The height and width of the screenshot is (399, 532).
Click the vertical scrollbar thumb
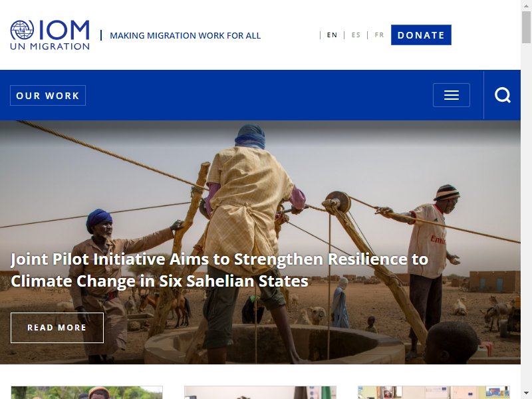click(526, 27)
